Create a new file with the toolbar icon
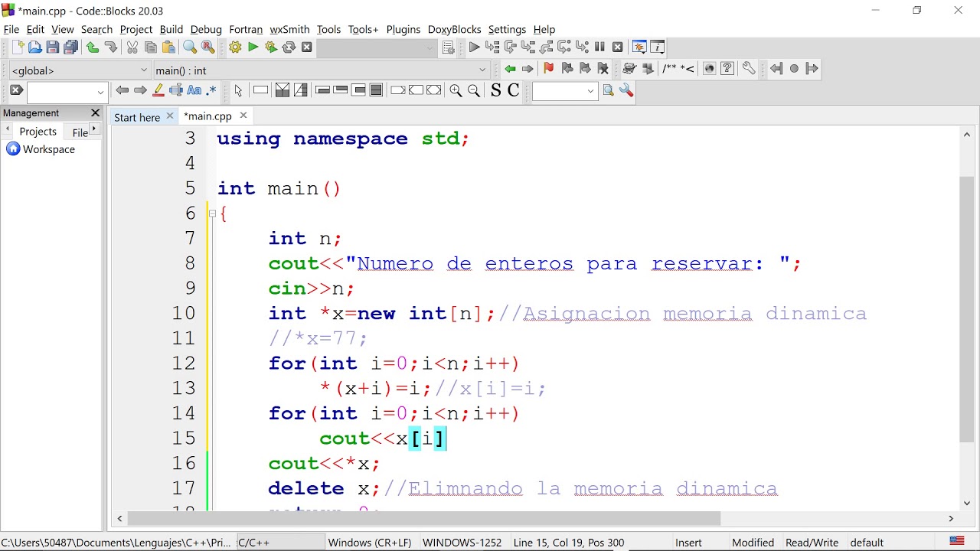This screenshot has height=551, width=980. click(x=17, y=47)
